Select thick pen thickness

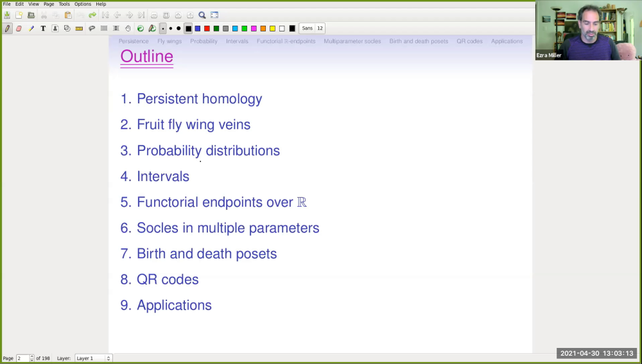pyautogui.click(x=178, y=28)
